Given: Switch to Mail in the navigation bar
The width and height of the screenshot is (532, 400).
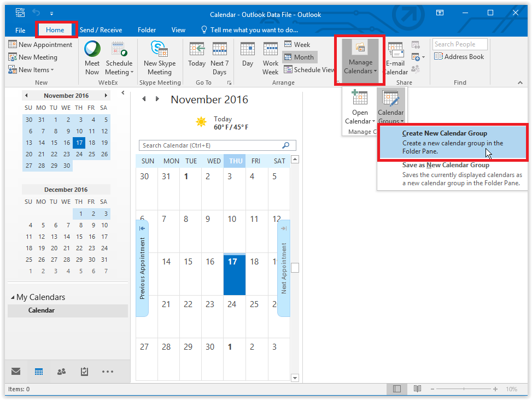Looking at the screenshot, I should pos(16,372).
